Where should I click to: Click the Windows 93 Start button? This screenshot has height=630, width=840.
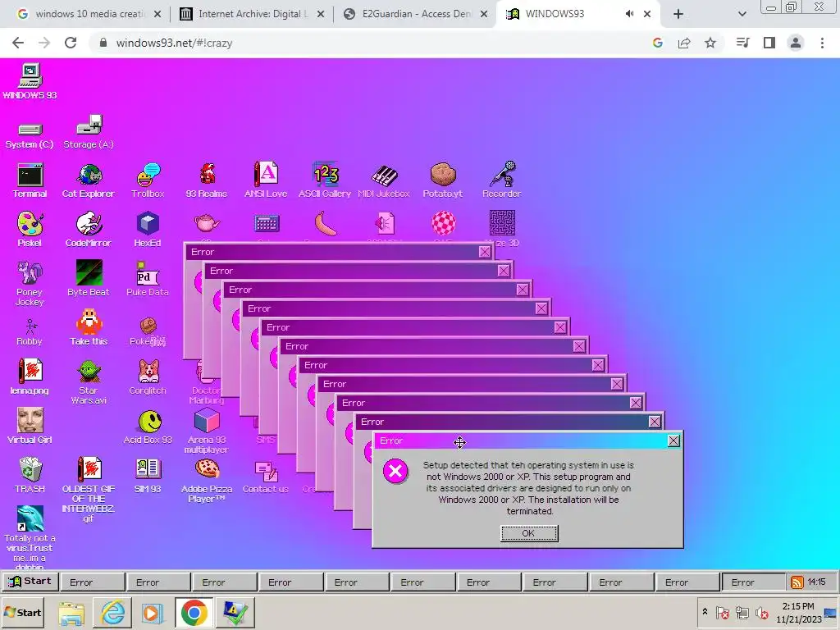(30, 582)
